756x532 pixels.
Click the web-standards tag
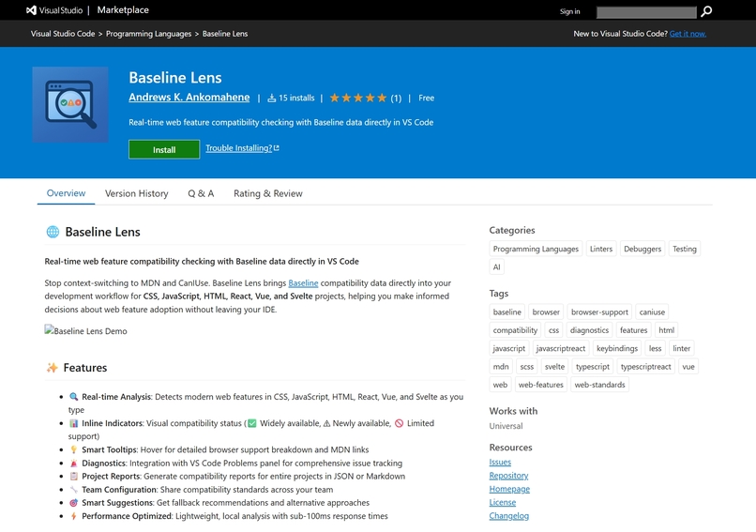click(x=599, y=385)
